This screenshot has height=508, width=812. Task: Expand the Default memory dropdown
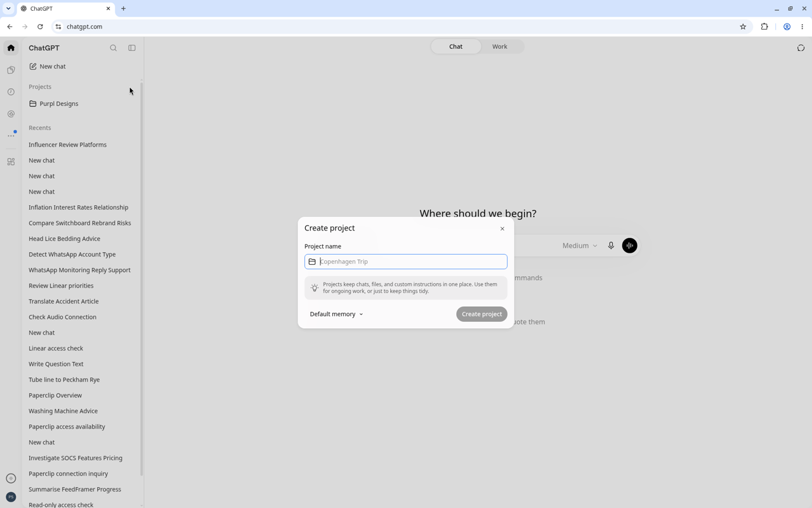pos(336,314)
